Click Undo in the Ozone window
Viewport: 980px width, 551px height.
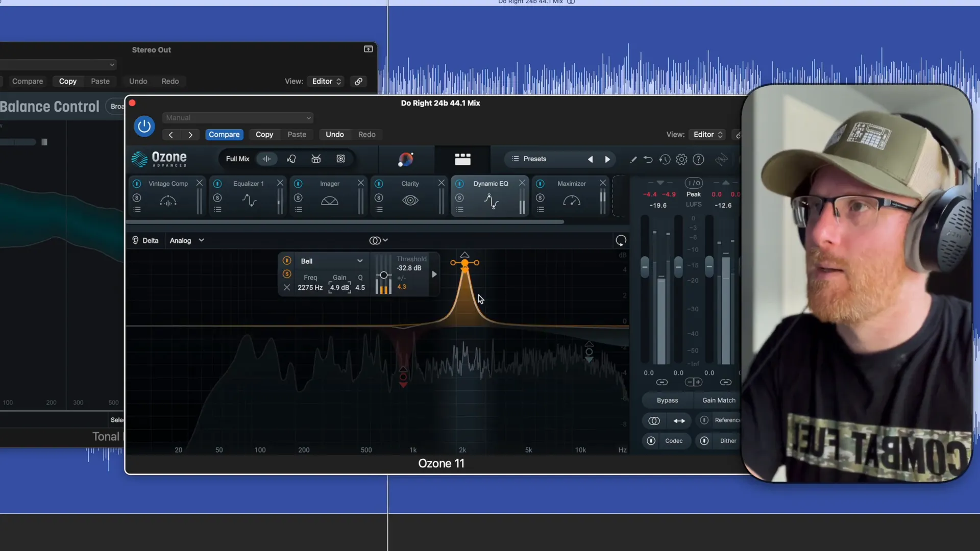[x=335, y=135]
